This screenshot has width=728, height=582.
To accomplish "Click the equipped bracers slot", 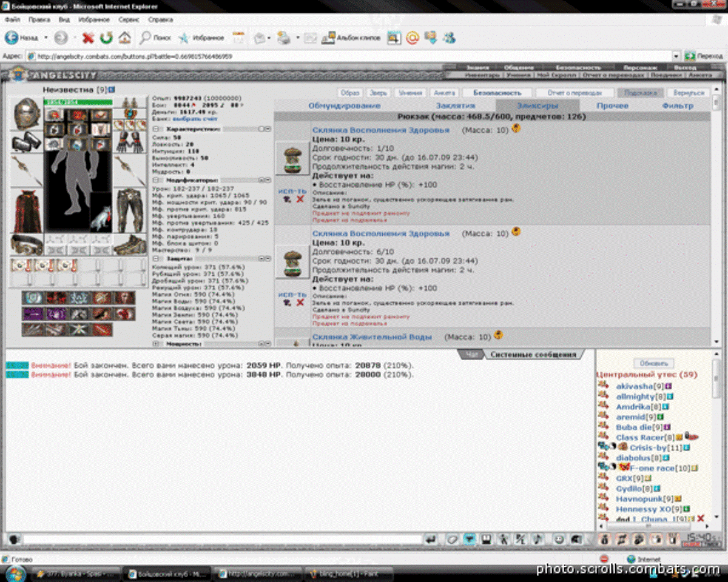I will coord(26,143).
